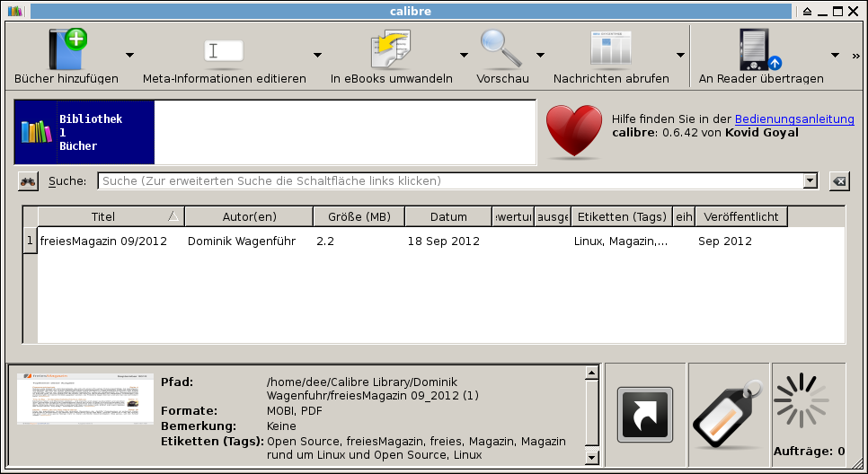Screen dimensions: 868x474
Task: Click the book cover thumbnail
Action: pyautogui.click(x=85, y=399)
